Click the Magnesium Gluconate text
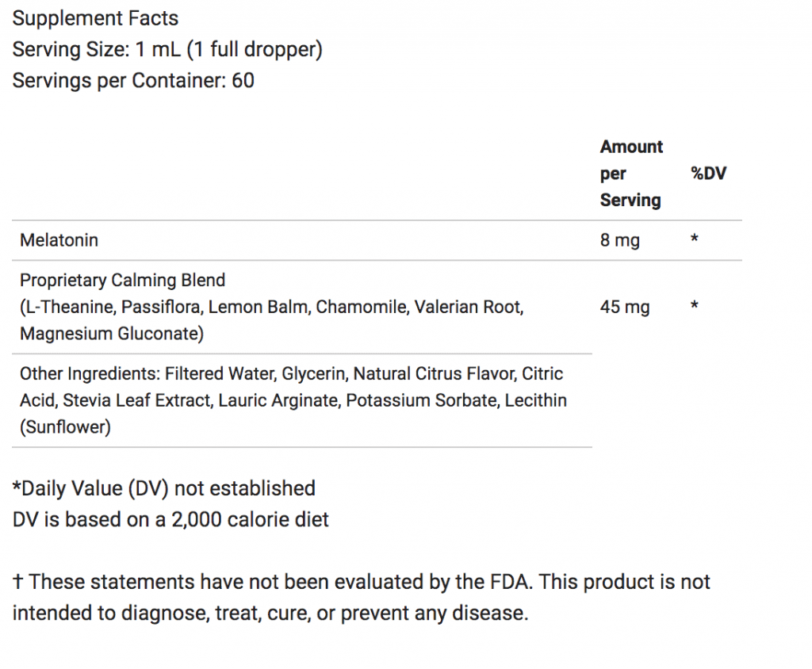The image size is (812, 669). [111, 334]
